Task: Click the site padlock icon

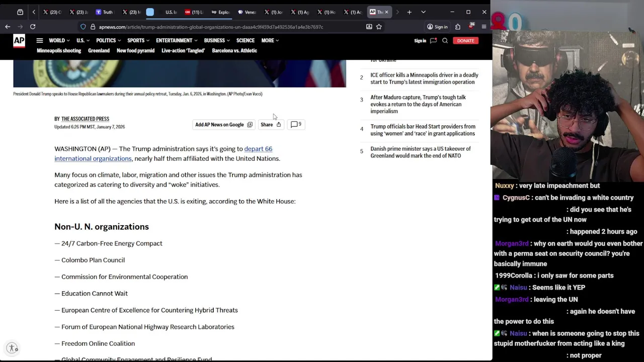Action: pyautogui.click(x=93, y=27)
